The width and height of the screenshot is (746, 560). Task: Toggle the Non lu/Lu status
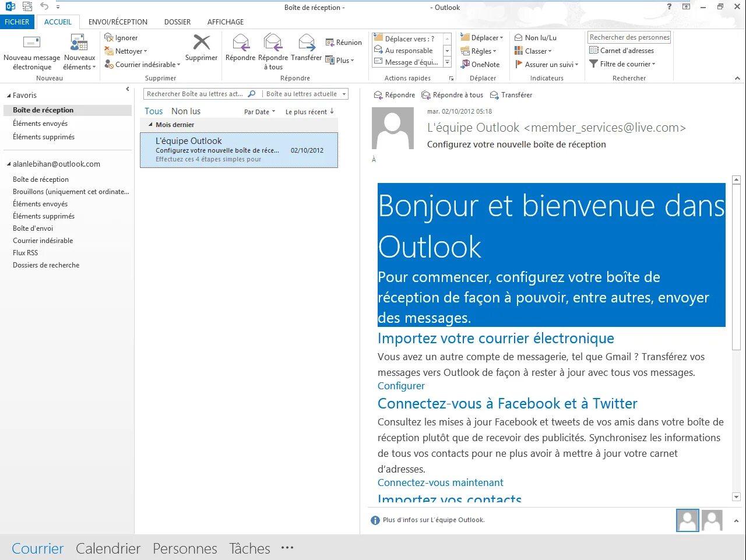click(535, 38)
